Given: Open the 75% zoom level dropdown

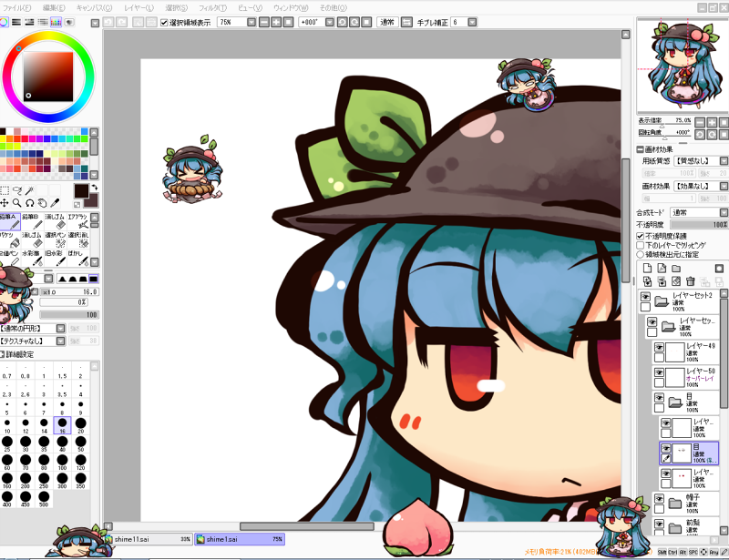Looking at the screenshot, I should click(x=235, y=22).
